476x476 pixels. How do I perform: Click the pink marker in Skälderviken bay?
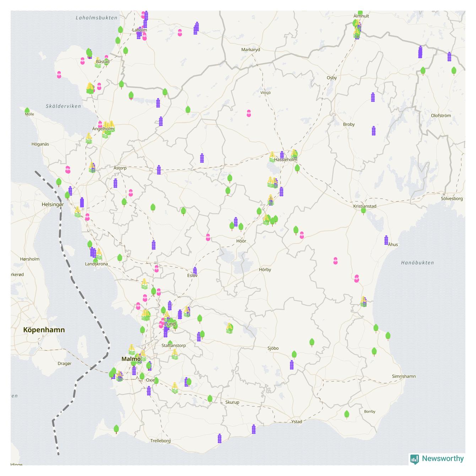(59, 75)
